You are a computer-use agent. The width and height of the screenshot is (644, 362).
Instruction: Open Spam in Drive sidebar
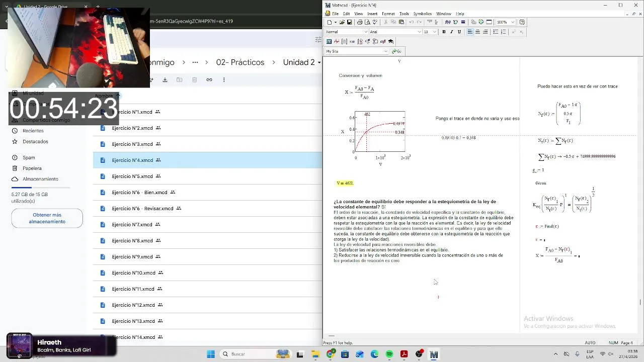[x=29, y=157]
